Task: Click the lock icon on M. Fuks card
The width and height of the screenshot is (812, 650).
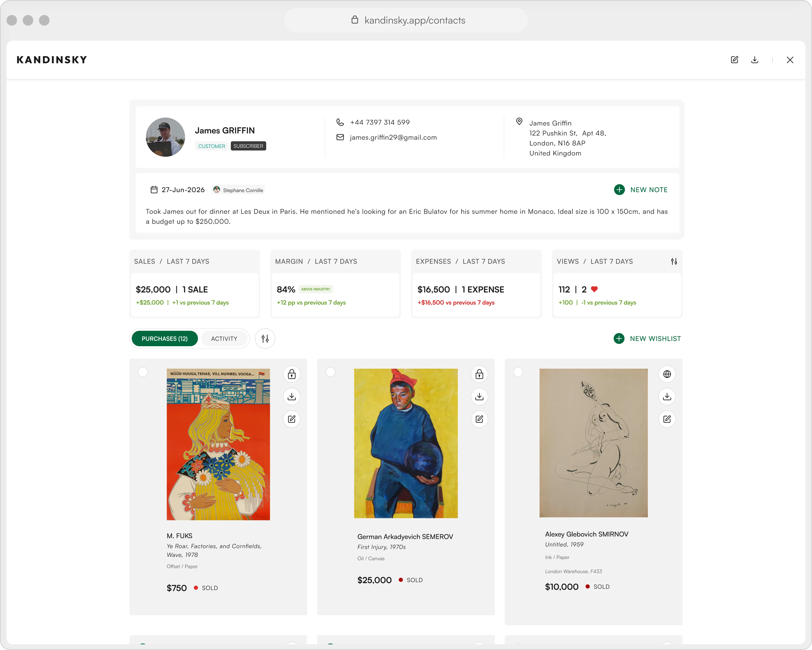Action: pyautogui.click(x=292, y=374)
